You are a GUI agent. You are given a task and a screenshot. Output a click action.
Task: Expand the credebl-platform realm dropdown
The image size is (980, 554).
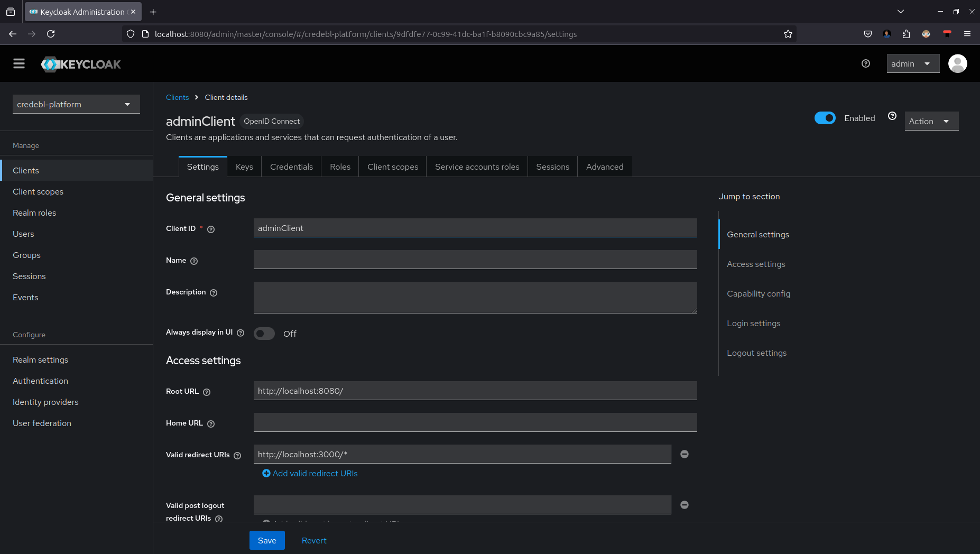76,105
